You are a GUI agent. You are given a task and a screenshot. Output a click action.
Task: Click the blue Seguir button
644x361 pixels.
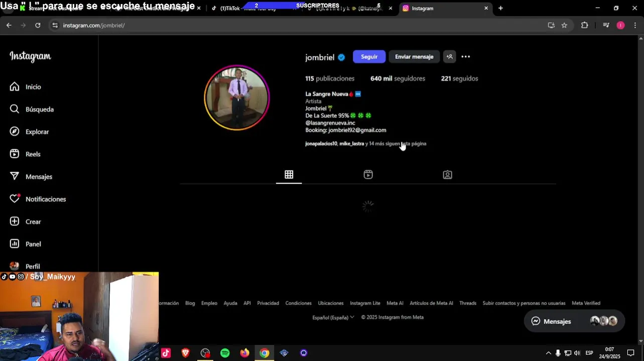tap(369, 57)
